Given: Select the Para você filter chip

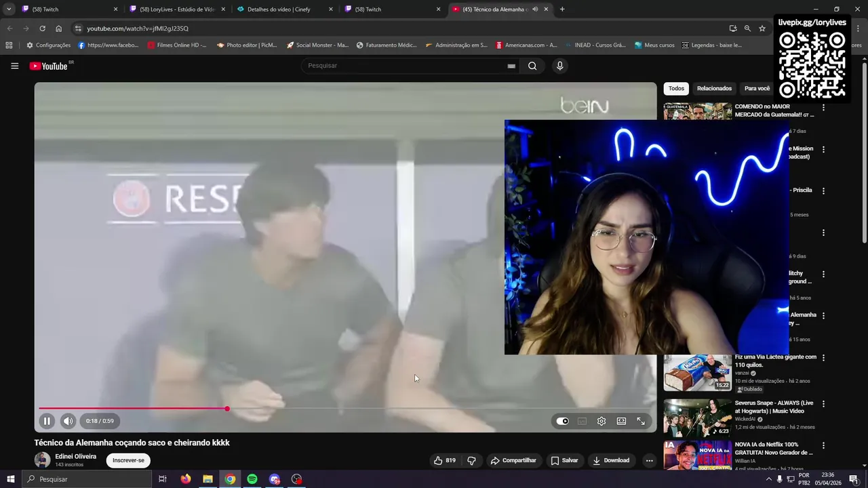Looking at the screenshot, I should pos(757,88).
